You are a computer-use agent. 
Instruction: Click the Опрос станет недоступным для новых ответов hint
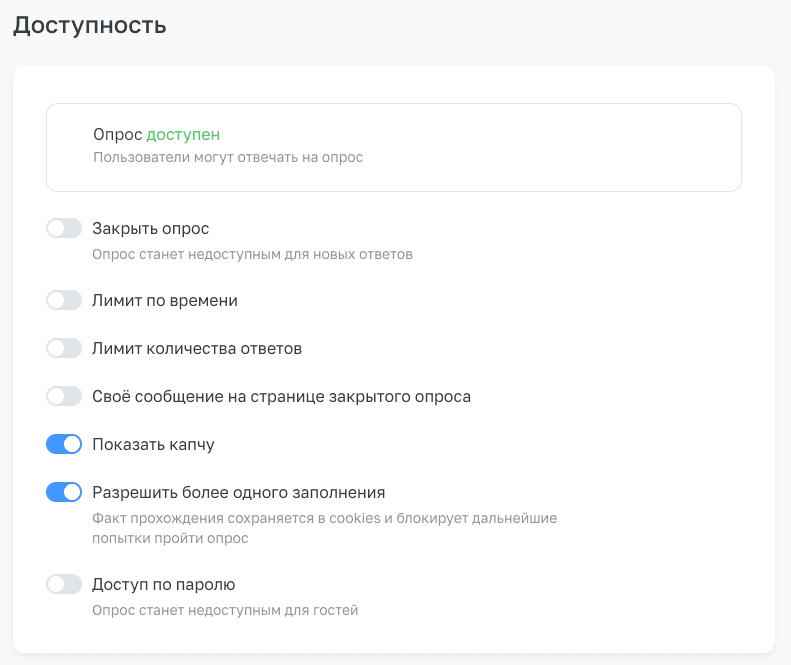tap(252, 254)
